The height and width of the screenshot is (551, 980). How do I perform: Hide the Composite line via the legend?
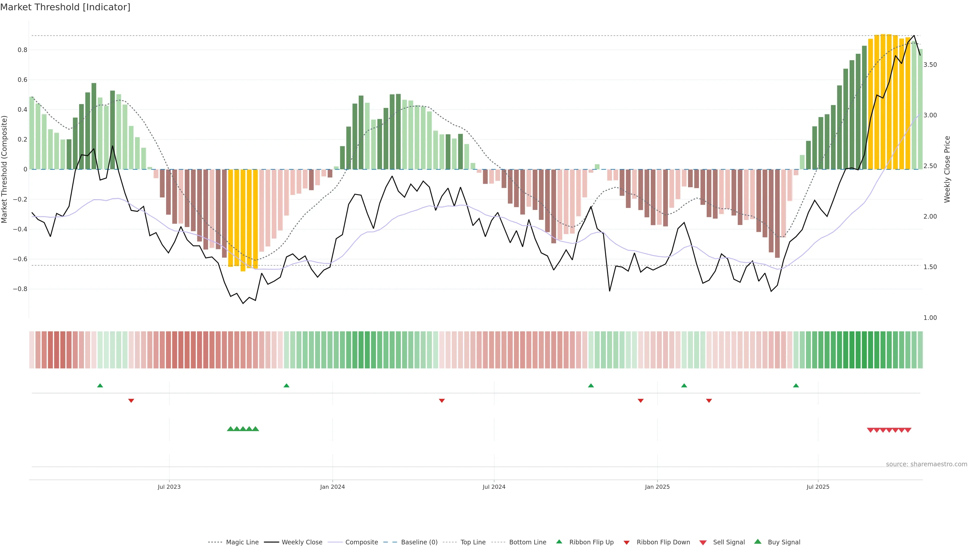[x=361, y=542]
